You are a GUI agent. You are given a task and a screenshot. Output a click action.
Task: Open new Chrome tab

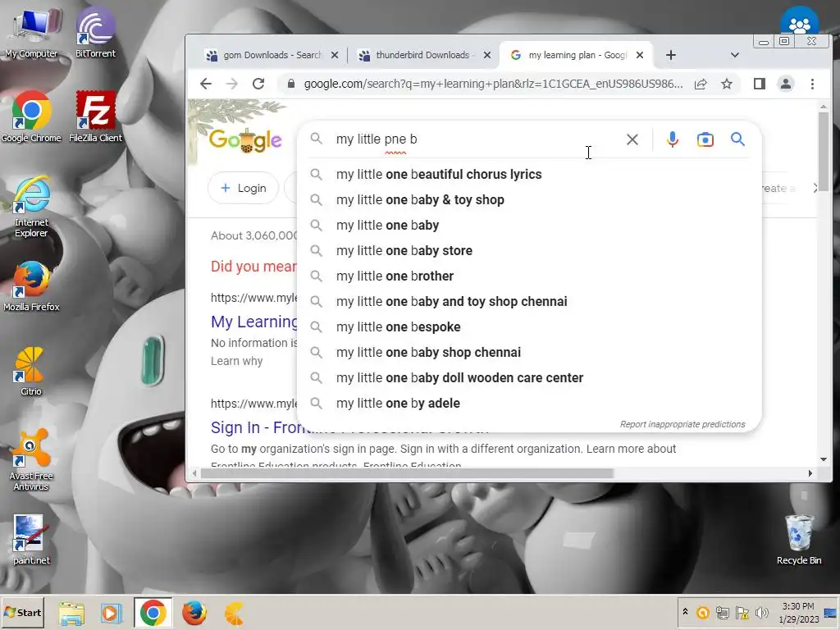point(671,55)
